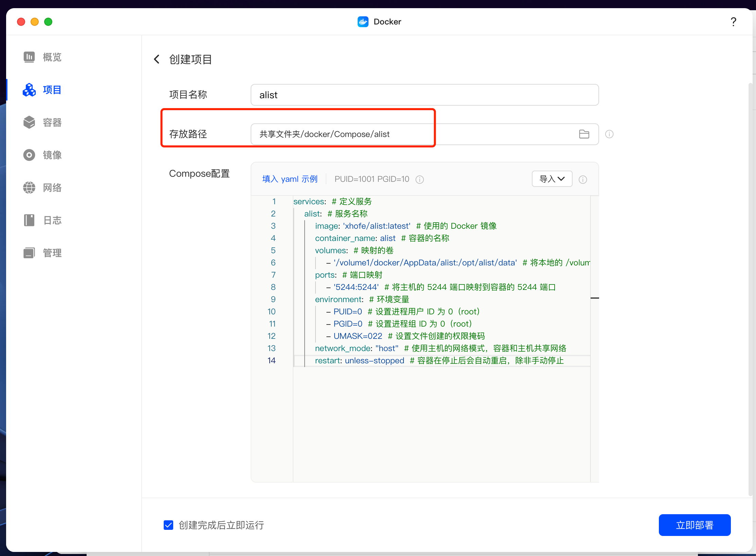Click the PGID=0 environment line

tap(399, 324)
